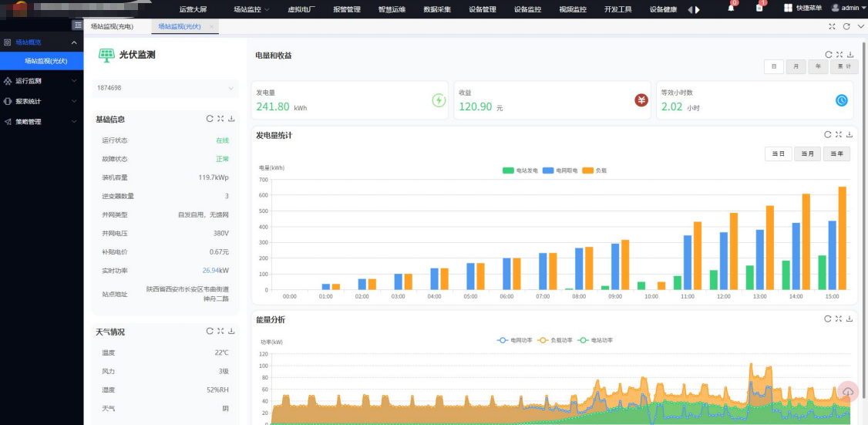This screenshot has height=425, width=868.
Task: Expand 能量分析 chart fullscreen
Action: click(839, 319)
